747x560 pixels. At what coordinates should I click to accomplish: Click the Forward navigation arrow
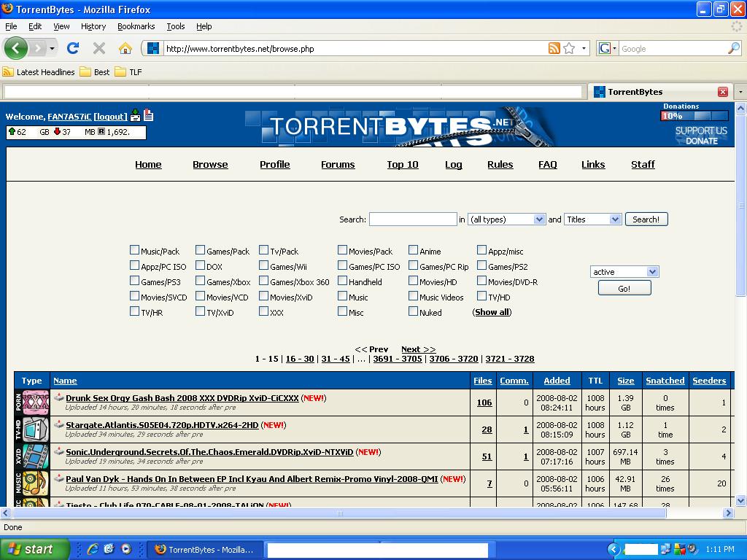38,48
